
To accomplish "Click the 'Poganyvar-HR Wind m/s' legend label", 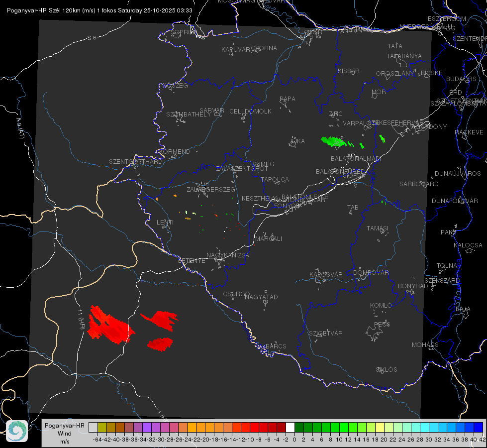I will (65, 433).
